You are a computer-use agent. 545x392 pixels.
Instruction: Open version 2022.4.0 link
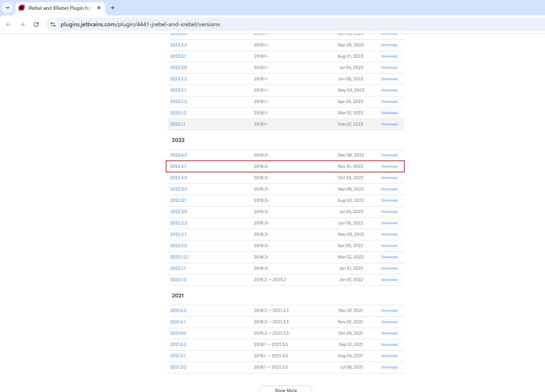pyautogui.click(x=178, y=178)
